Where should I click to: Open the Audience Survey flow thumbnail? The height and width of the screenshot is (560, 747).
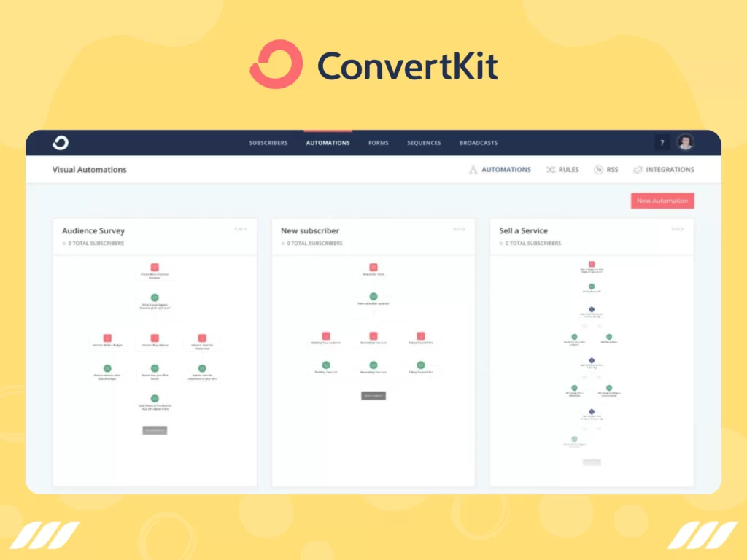[x=155, y=370]
